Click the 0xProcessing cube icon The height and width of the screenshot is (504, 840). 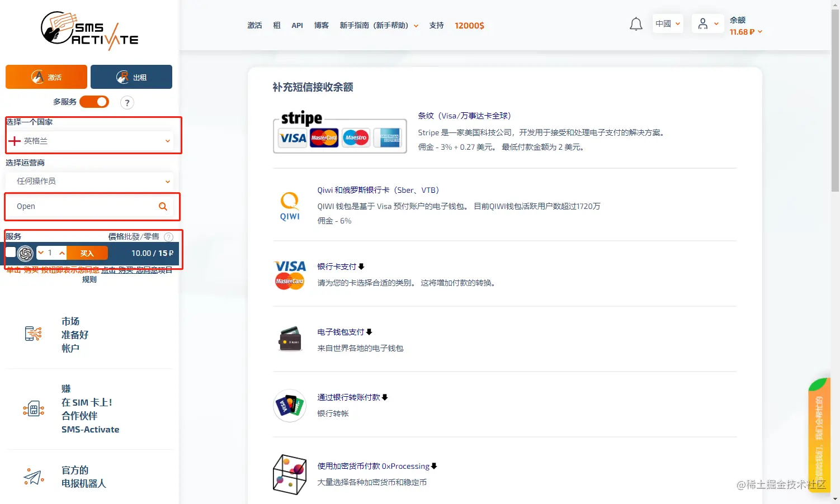pyautogui.click(x=290, y=474)
